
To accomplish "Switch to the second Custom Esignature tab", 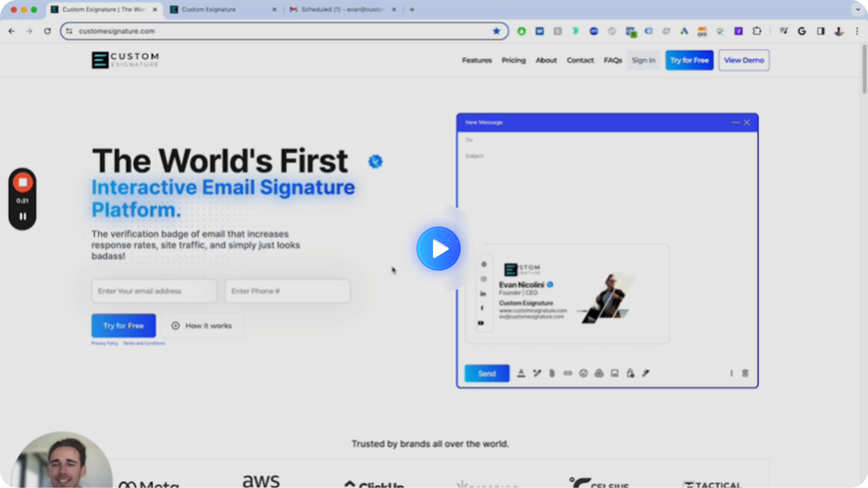I will click(x=223, y=10).
